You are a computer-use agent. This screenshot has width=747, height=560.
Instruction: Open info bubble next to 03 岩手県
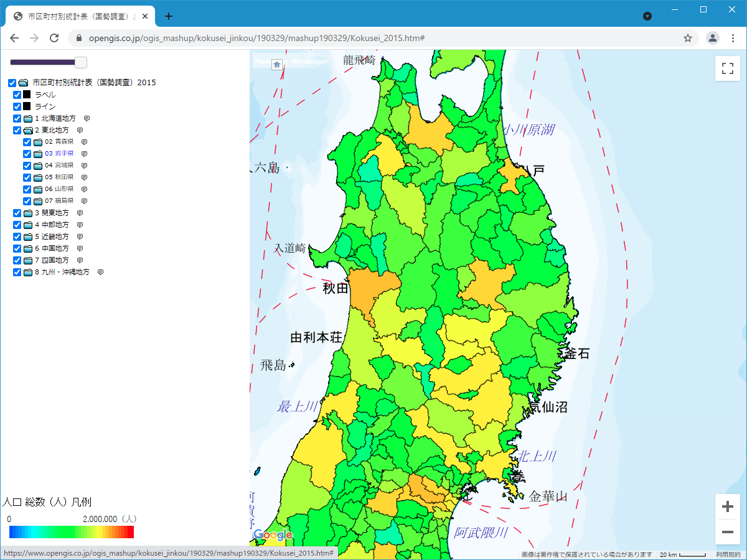[84, 154]
